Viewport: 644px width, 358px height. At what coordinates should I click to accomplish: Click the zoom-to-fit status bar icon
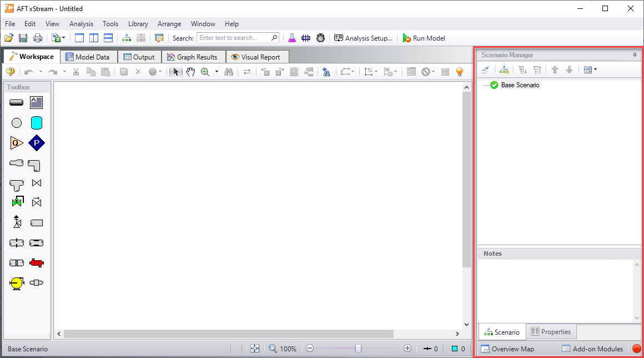pyautogui.click(x=255, y=349)
